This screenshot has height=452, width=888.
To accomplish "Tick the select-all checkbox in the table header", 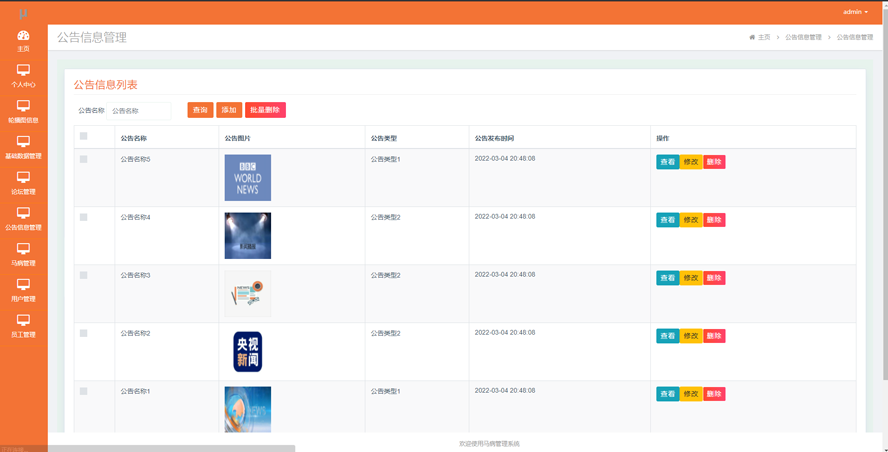I will point(83,136).
